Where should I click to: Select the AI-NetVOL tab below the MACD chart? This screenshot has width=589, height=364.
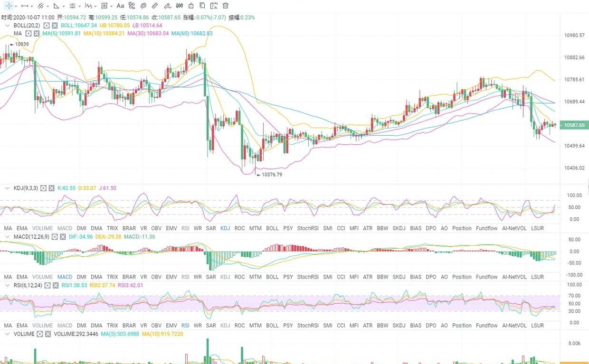pos(514,277)
